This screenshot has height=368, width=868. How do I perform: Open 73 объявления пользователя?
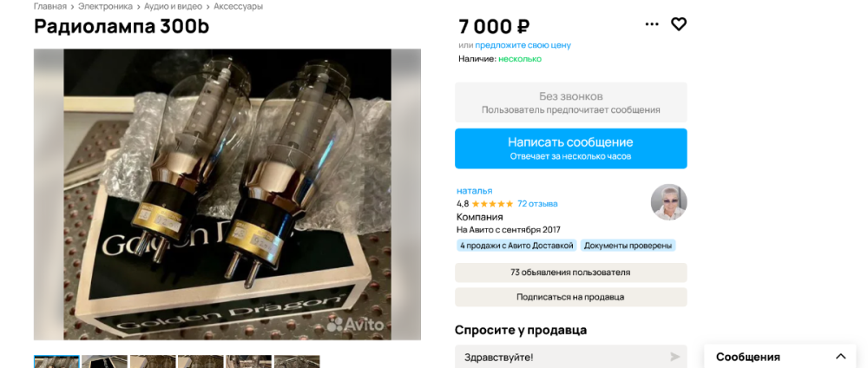(571, 273)
